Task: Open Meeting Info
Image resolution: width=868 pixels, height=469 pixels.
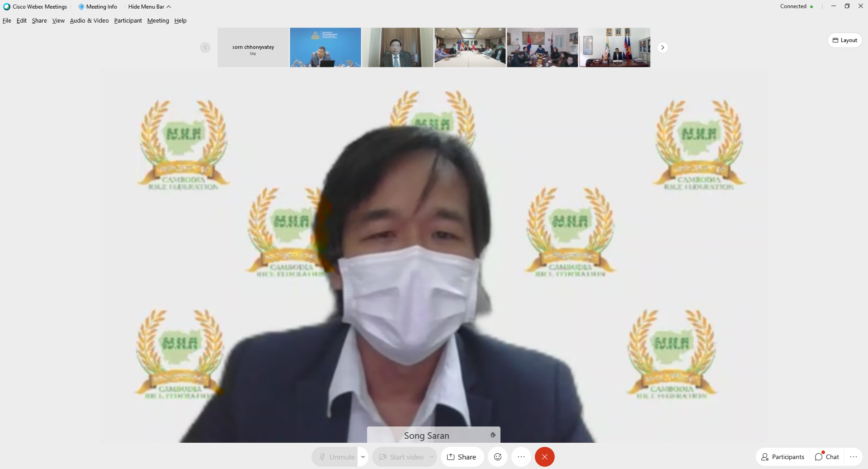Action: tap(98, 7)
